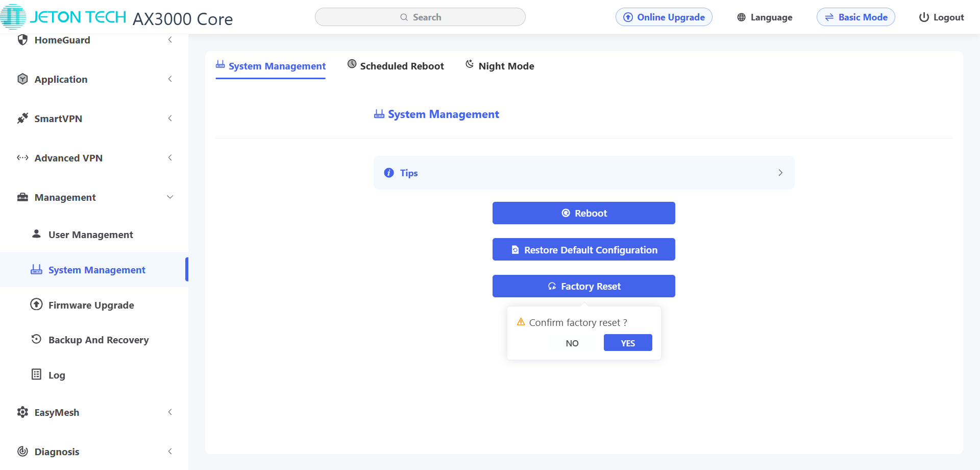The image size is (980, 470).
Task: Click the Advanced VPN arrows icon
Action: pyautogui.click(x=22, y=158)
